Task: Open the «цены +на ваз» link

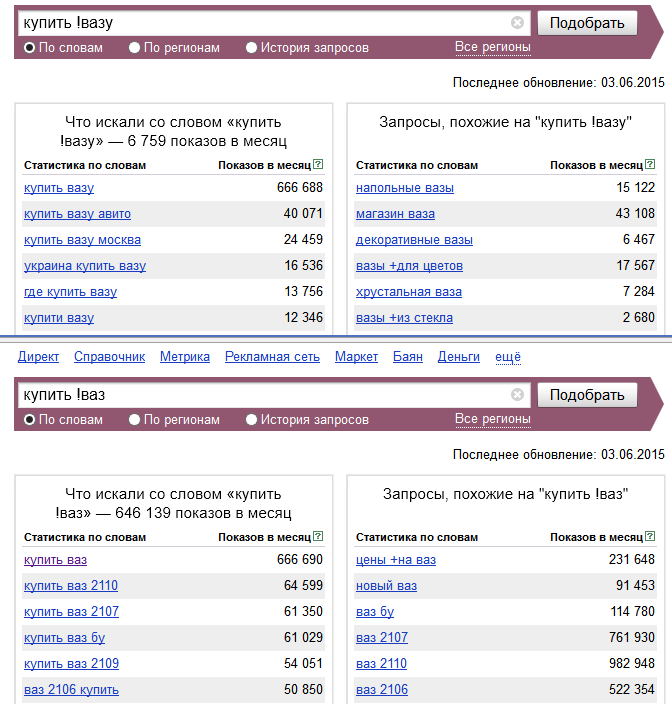Action: (396, 560)
